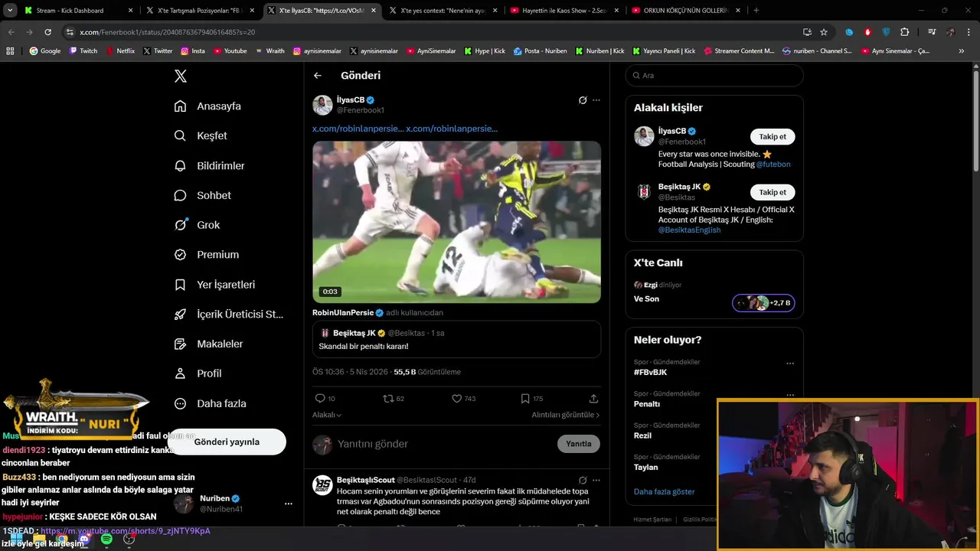Click the X logo in the sidebar
Screen dimensions: 980x551
(181, 76)
